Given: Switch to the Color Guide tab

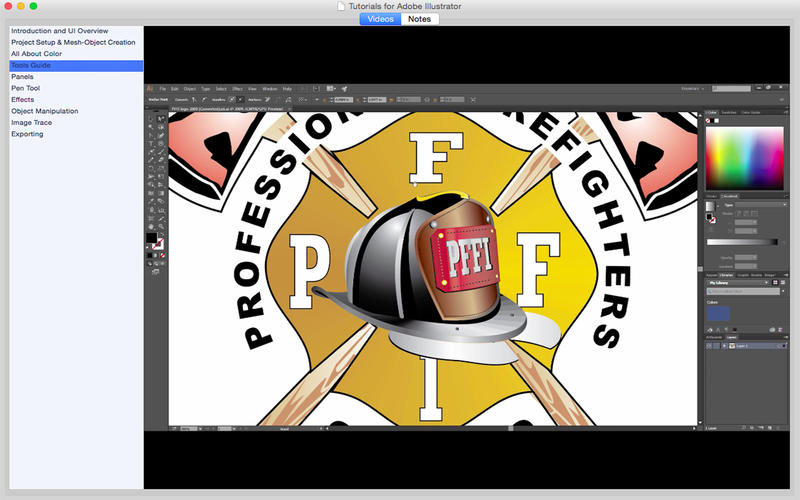Looking at the screenshot, I should [751, 113].
